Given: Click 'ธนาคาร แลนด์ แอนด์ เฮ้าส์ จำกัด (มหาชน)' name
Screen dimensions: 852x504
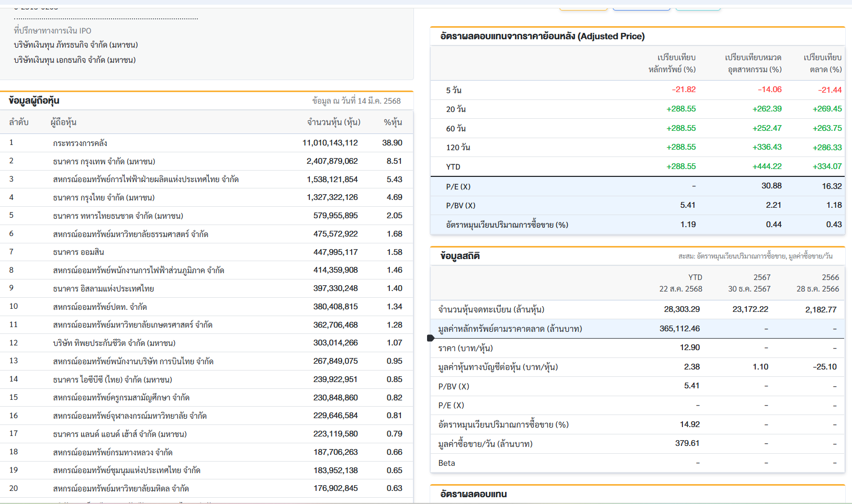Looking at the screenshot, I should pos(120,434).
